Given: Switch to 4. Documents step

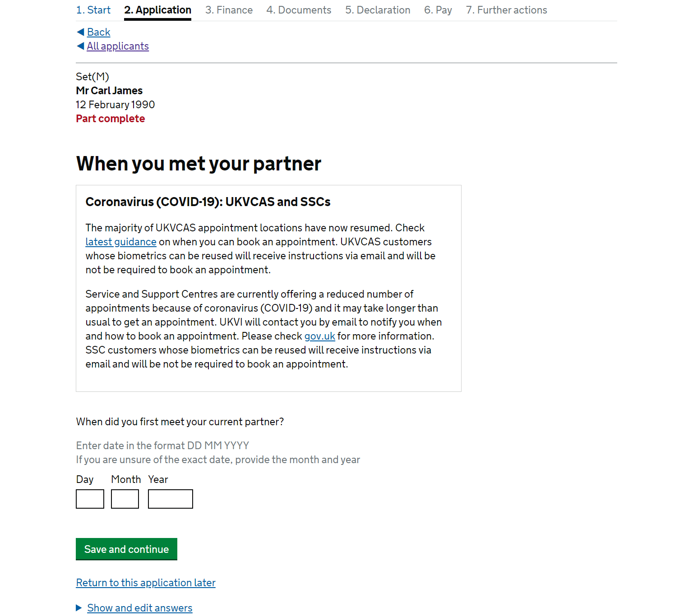Looking at the screenshot, I should pyautogui.click(x=299, y=10).
